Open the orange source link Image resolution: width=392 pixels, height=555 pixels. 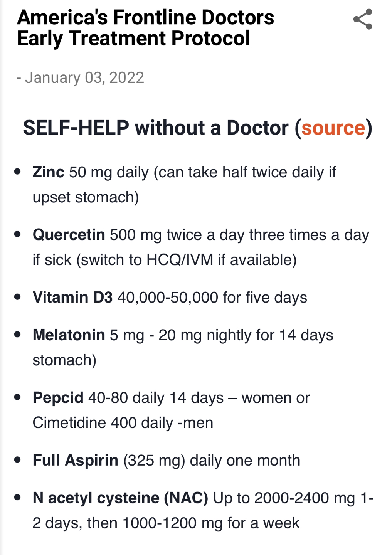[333, 128]
